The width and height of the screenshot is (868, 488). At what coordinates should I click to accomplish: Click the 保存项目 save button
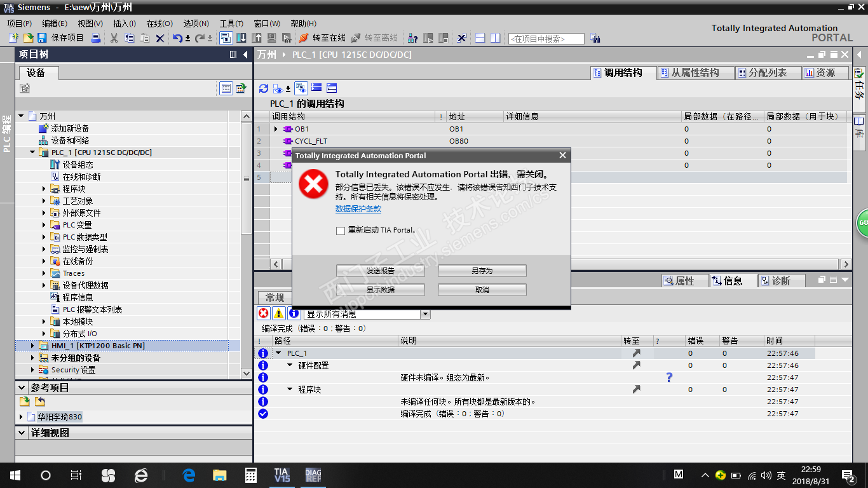tap(60, 38)
